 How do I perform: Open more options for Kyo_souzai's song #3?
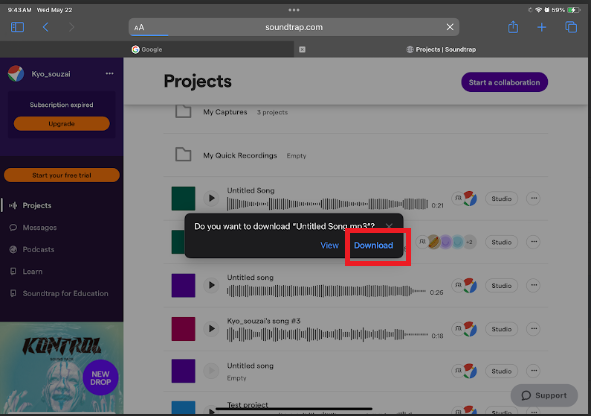click(533, 329)
